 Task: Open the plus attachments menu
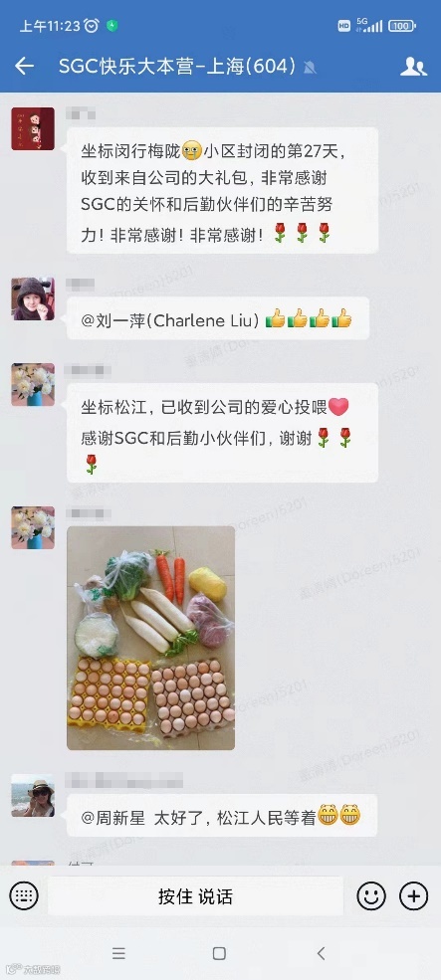(x=413, y=896)
